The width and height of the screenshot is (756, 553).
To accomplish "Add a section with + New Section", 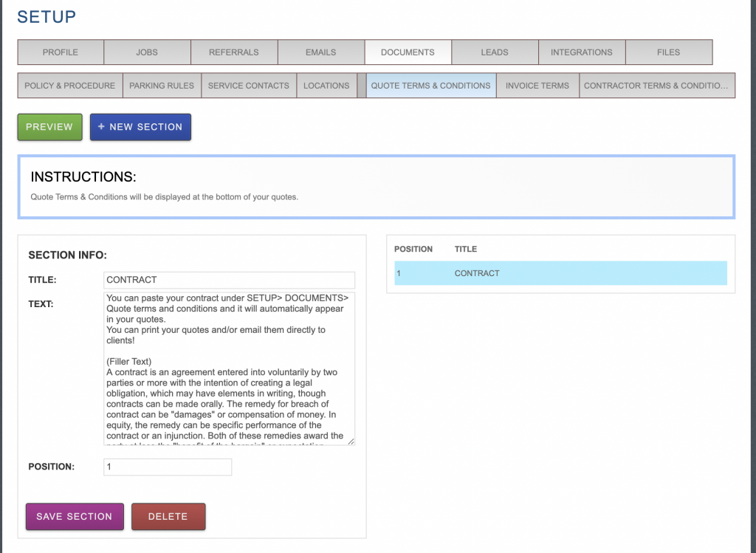I will [140, 127].
